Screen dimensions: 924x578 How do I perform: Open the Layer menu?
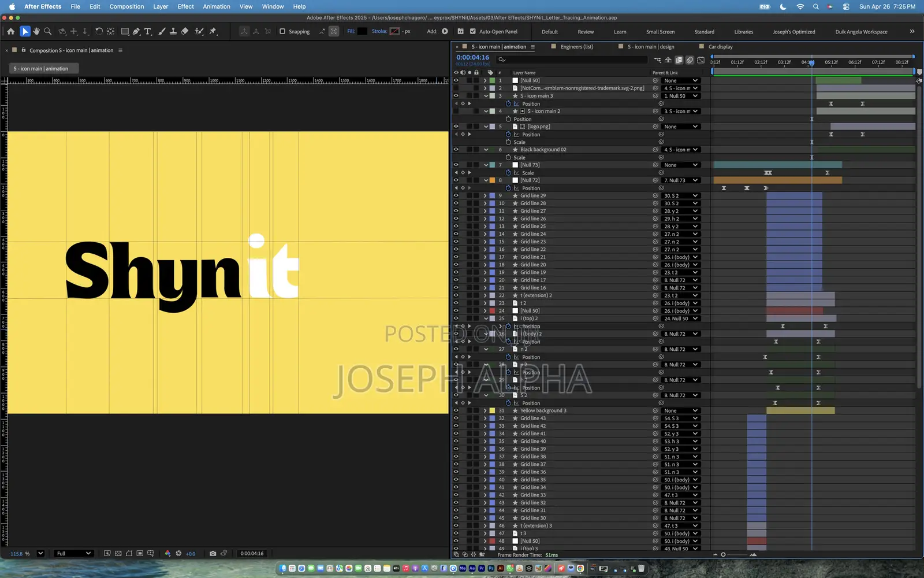coord(161,6)
